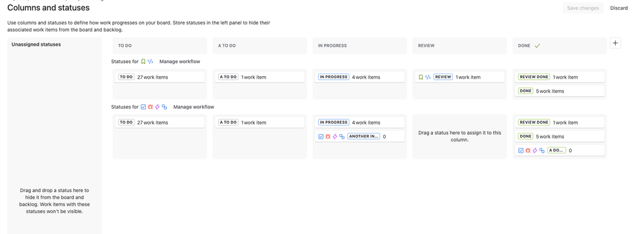Click the subtask icon on the ANOTHER IN... card
Image resolution: width=644 pixels, height=234 pixels.
pos(342,136)
